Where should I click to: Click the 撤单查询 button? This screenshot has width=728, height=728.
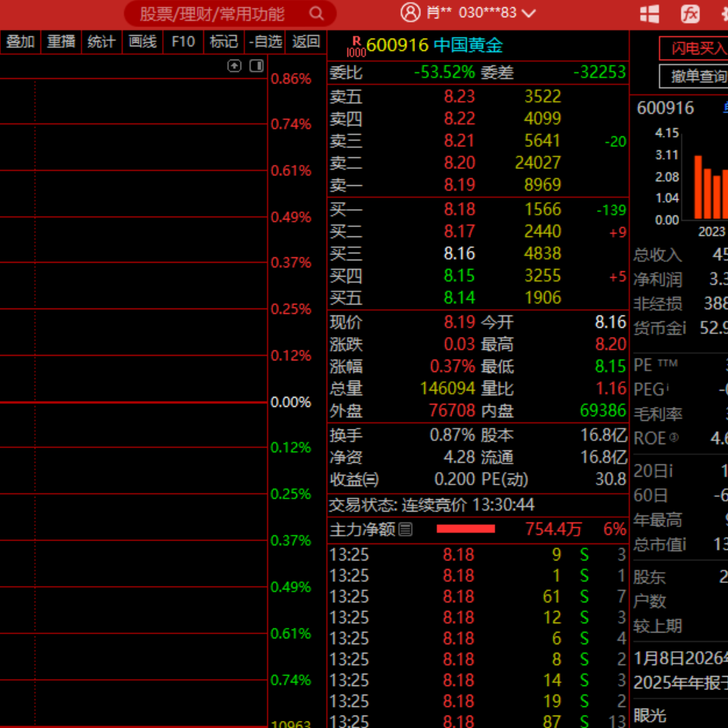click(x=694, y=76)
